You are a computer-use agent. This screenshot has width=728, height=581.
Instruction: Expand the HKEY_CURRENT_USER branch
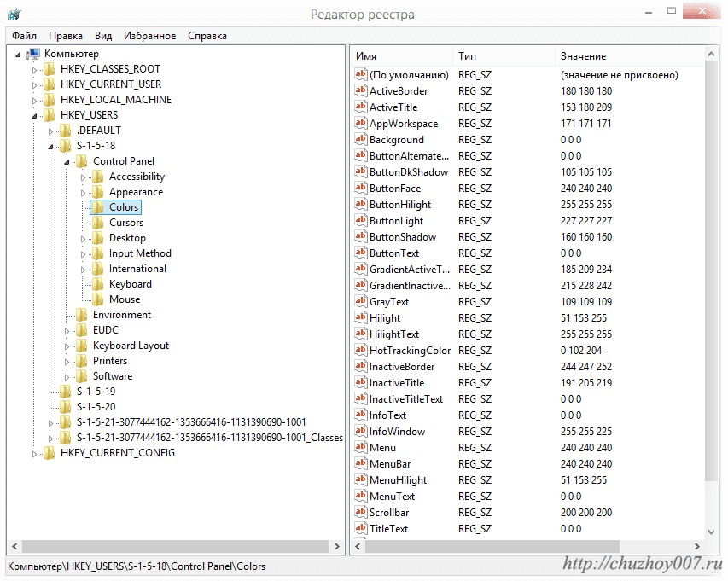click(34, 85)
